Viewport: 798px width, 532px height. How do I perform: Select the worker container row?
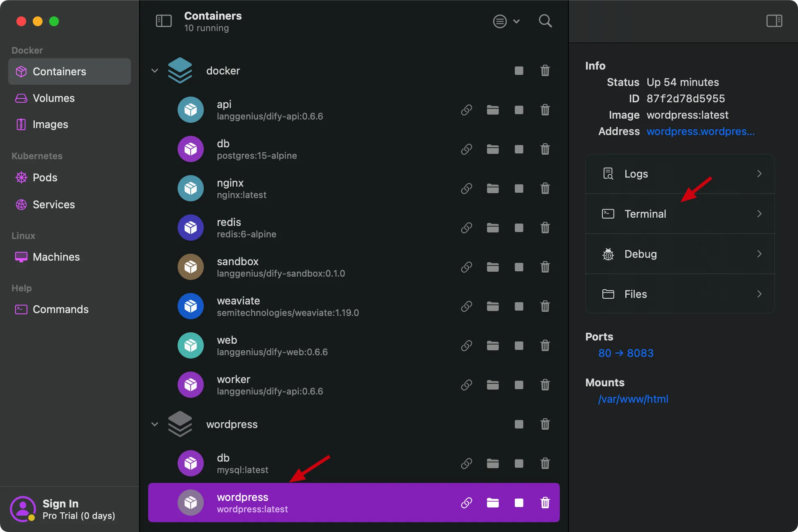coord(354,385)
